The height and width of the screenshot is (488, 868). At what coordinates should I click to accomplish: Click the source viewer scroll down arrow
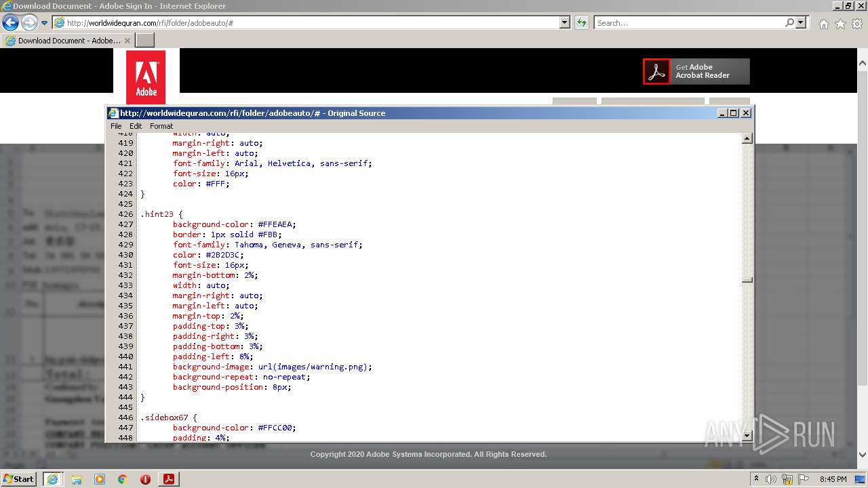tap(747, 435)
